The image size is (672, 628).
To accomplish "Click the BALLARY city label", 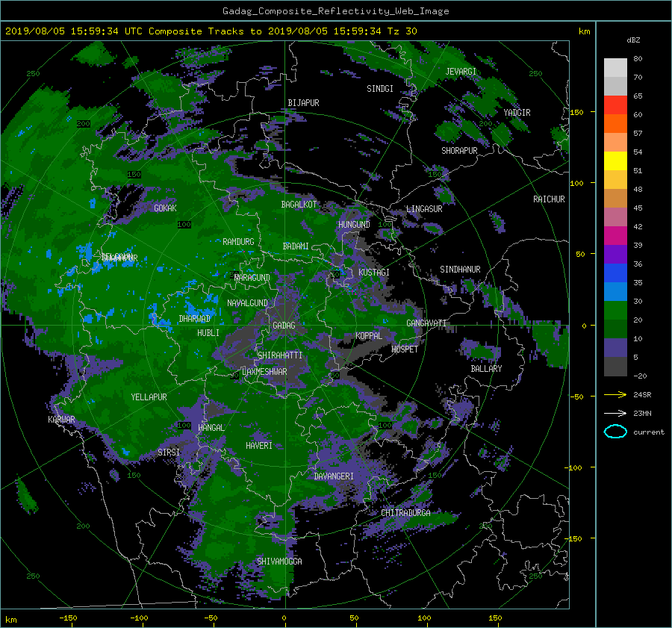I will coord(486,369).
